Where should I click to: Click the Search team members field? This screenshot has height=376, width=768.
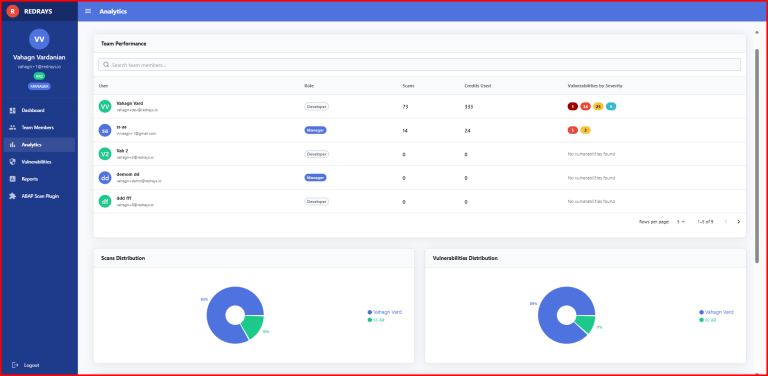point(419,65)
